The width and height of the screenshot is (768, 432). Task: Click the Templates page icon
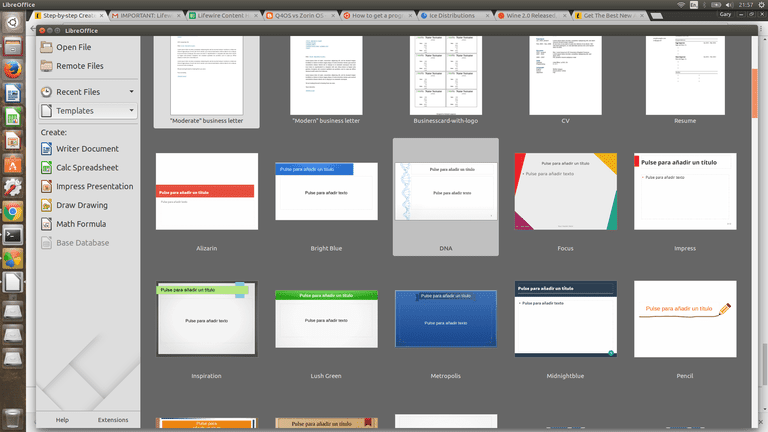pos(47,111)
